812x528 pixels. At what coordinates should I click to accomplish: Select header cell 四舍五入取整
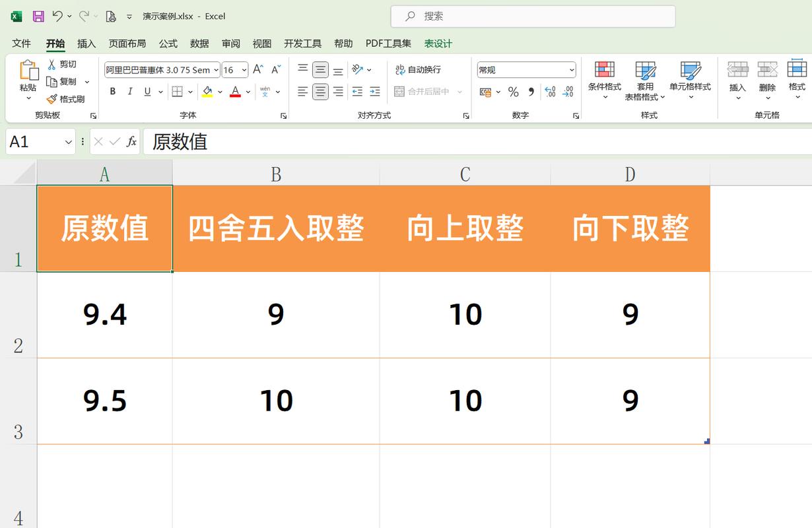pyautogui.click(x=276, y=228)
